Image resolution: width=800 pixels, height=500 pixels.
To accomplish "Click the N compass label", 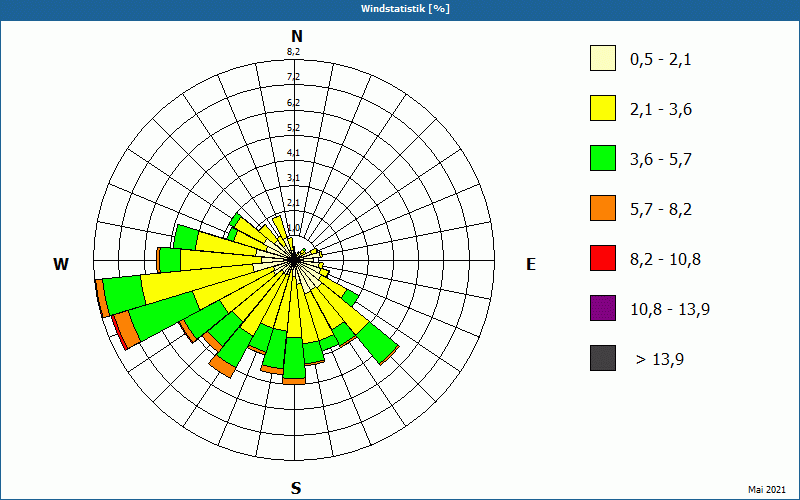I will coord(297,36).
